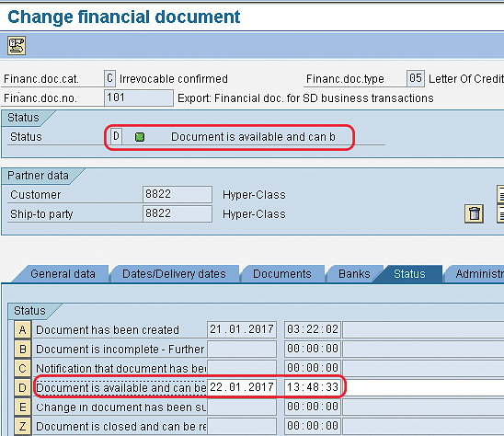
Task: Click the toolbar icon below the title
Action: [17, 46]
